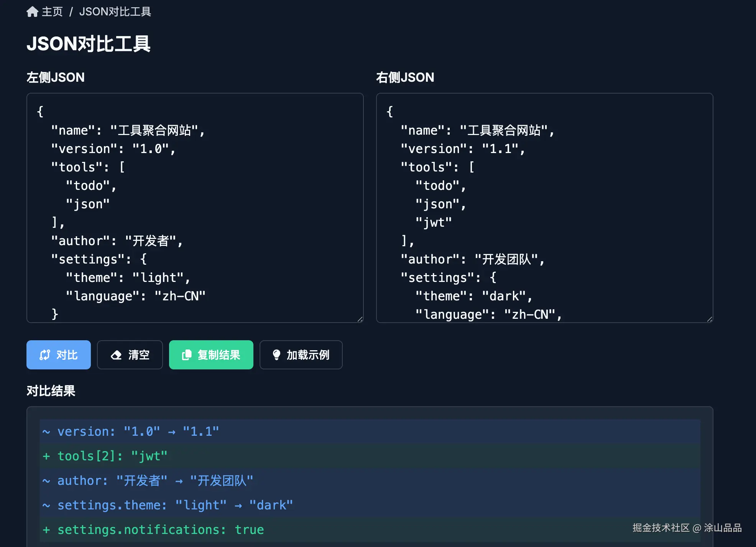Viewport: 756px width, 547px height.
Task: Click the compare arrows icon on 对比 button
Action: coord(45,355)
